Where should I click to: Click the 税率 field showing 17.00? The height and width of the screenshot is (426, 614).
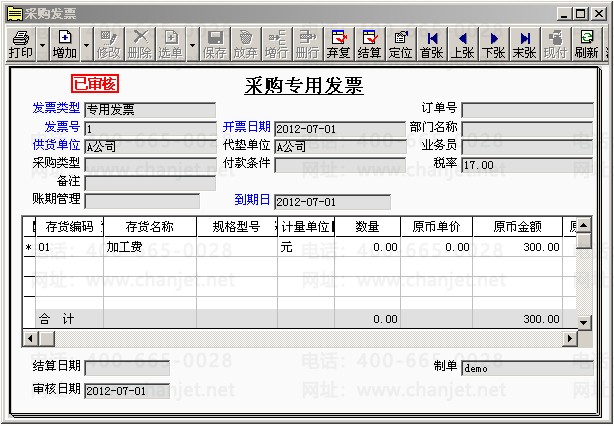[x=527, y=165]
